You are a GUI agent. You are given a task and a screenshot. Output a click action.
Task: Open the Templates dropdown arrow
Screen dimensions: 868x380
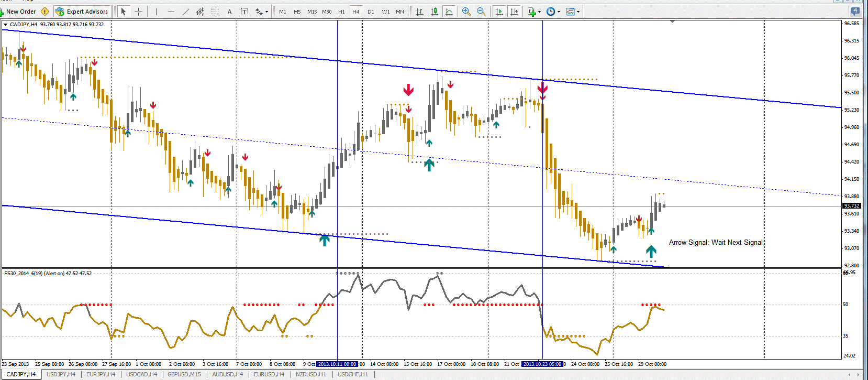click(578, 12)
